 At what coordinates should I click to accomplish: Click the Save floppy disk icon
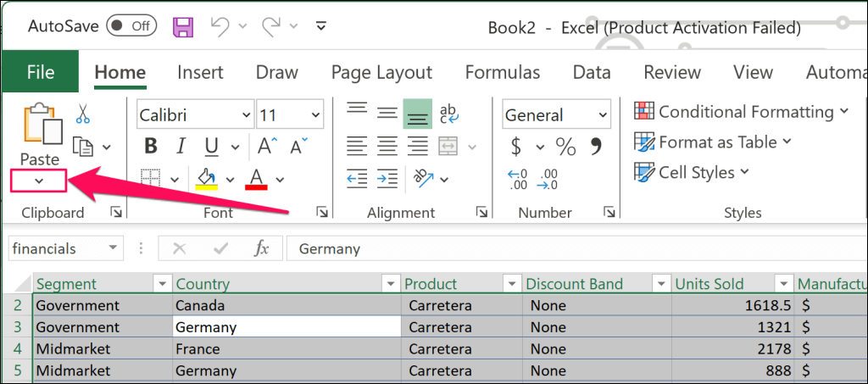183,26
